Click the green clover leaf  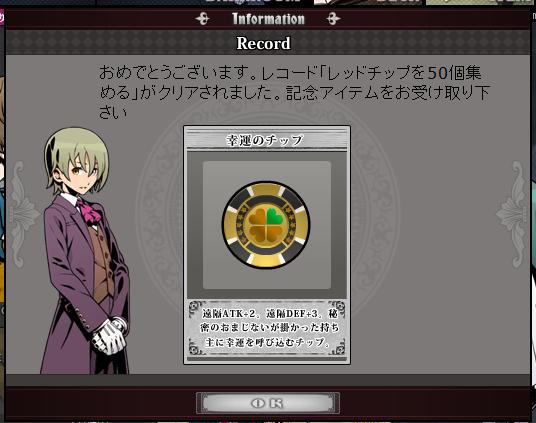pos(276,217)
